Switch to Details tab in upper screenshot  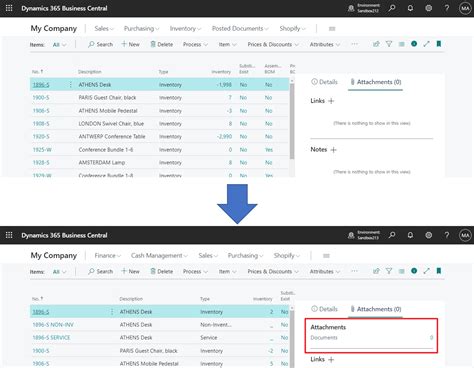click(324, 82)
